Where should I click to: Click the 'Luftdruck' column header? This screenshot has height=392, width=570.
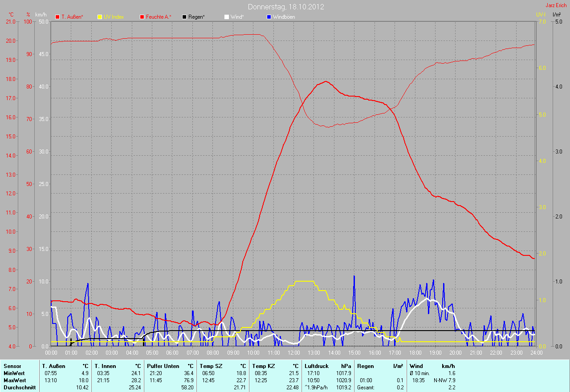pos(317,366)
